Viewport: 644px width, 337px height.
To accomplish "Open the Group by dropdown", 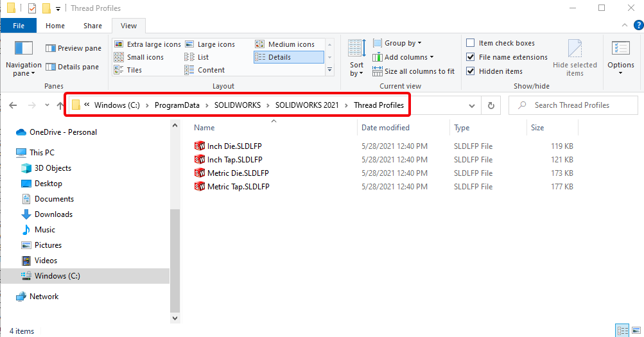I will click(397, 43).
